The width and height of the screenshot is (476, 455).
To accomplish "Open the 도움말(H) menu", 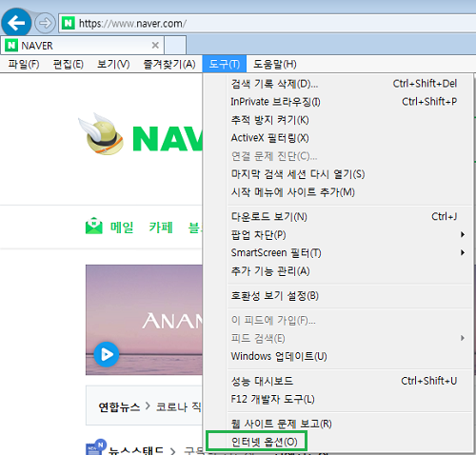I will pos(274,65).
